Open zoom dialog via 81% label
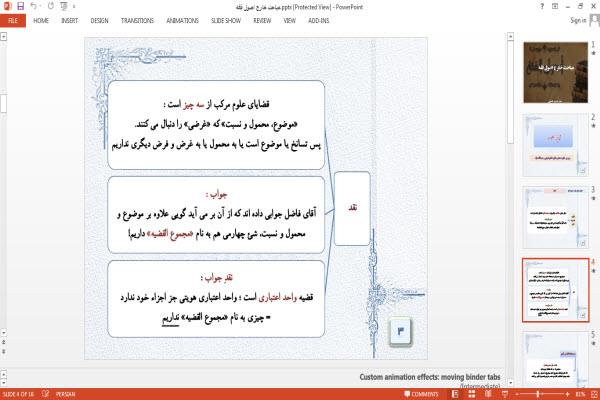Screen dimensions: 600x400 (x=580, y=394)
